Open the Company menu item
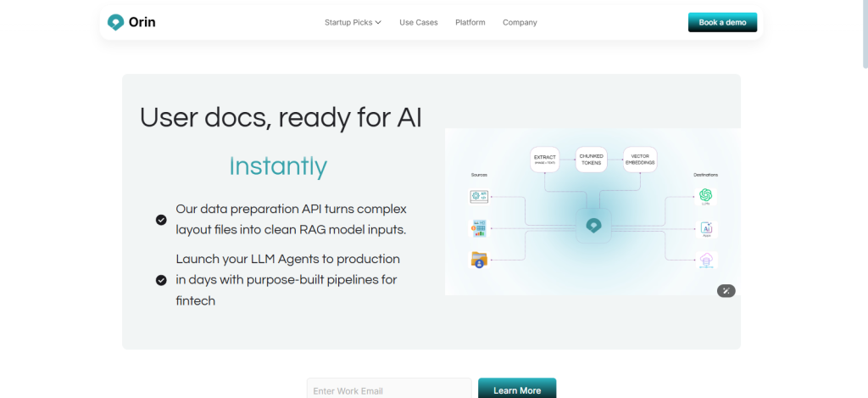The height and width of the screenshot is (398, 868). point(520,23)
